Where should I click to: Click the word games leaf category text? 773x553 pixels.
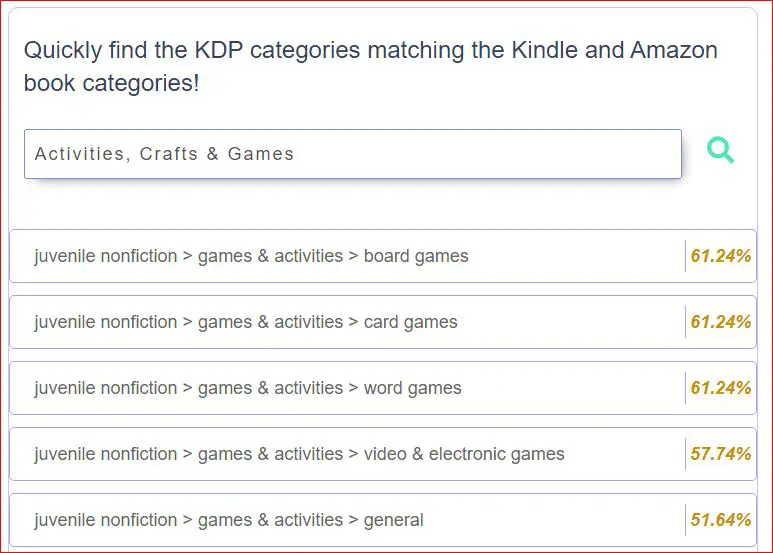[413, 388]
